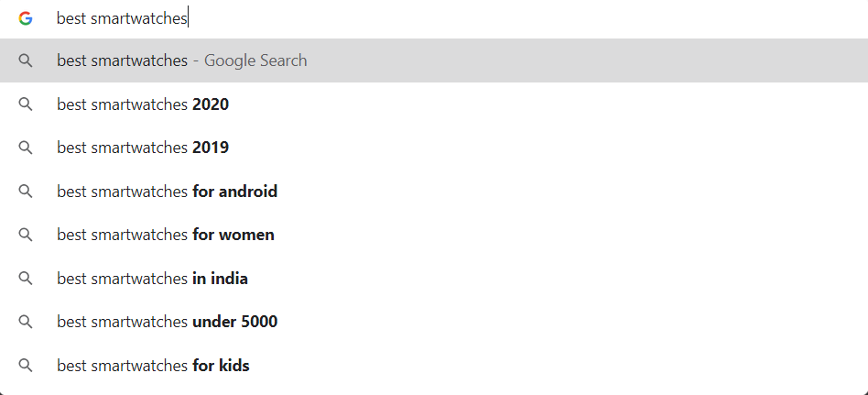Click magnifier icon next to 2019 suggestion

(25, 148)
